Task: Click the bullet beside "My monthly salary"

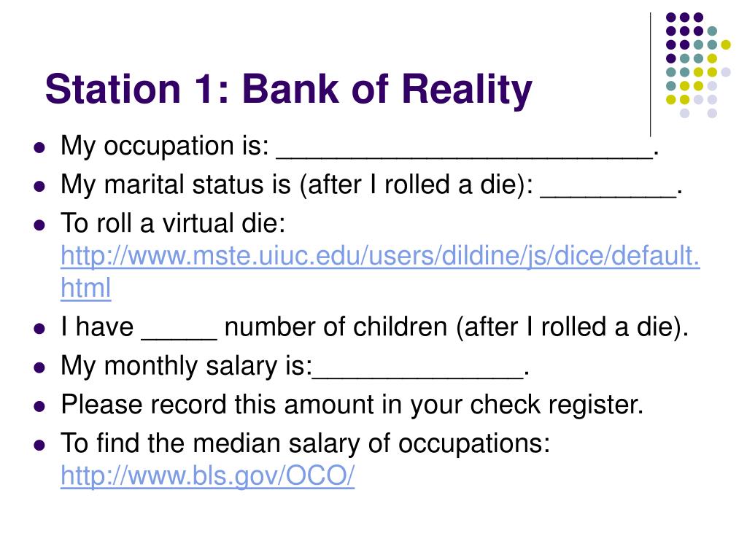Action: point(39,367)
